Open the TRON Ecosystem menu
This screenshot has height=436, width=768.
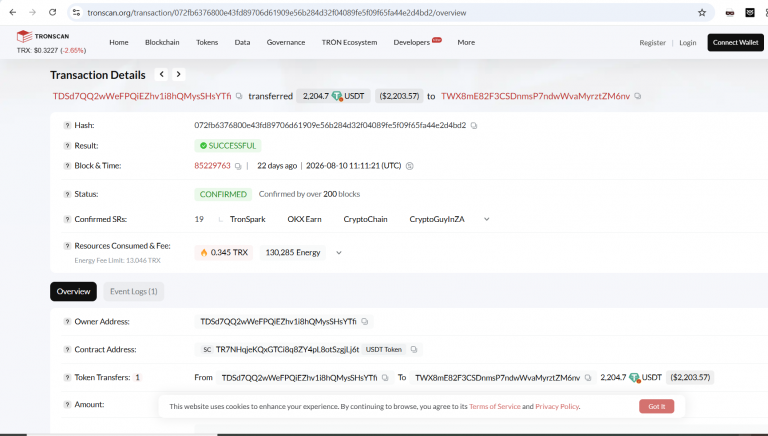[349, 43]
